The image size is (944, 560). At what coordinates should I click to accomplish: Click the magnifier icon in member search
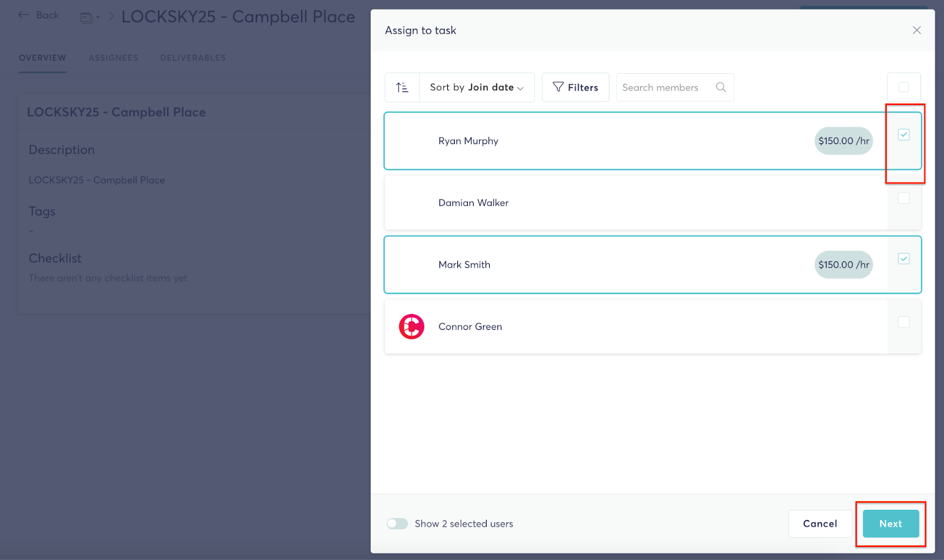pyautogui.click(x=720, y=87)
